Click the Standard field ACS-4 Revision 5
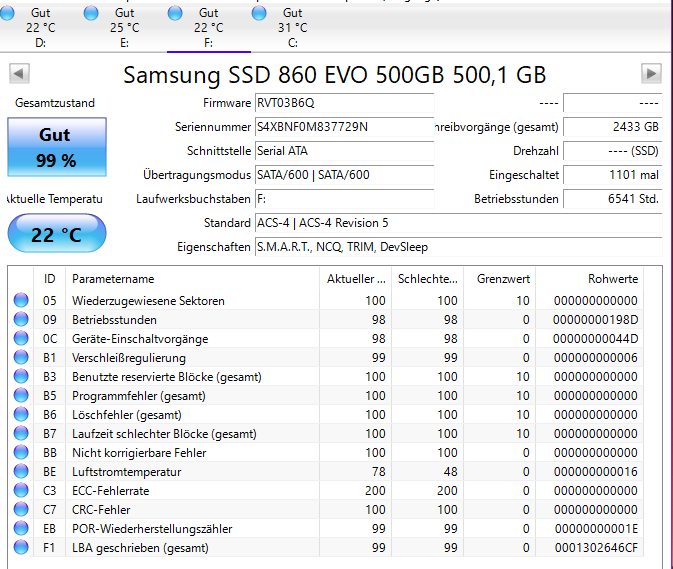Screen dimensions: 673x569 tap(458, 223)
